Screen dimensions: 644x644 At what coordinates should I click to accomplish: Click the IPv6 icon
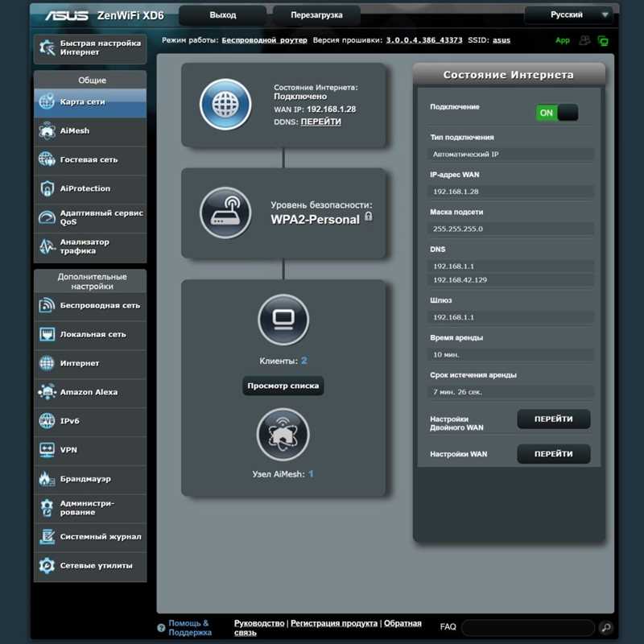click(x=47, y=421)
